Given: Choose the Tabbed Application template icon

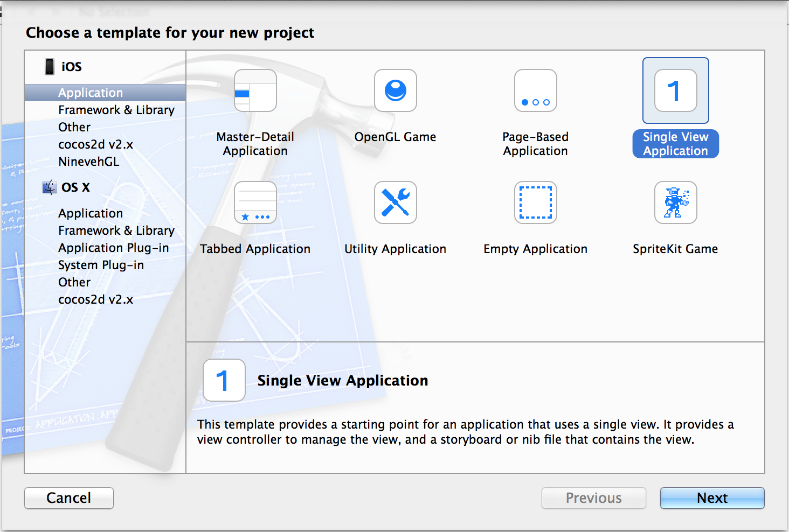Looking at the screenshot, I should click(255, 202).
